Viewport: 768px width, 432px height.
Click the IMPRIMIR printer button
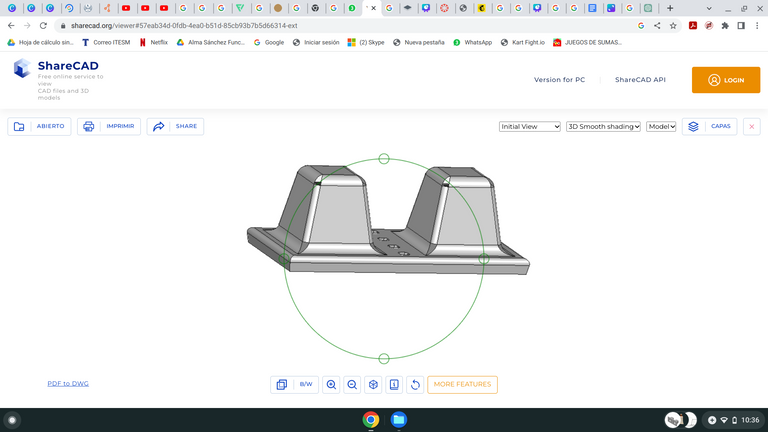[109, 127]
